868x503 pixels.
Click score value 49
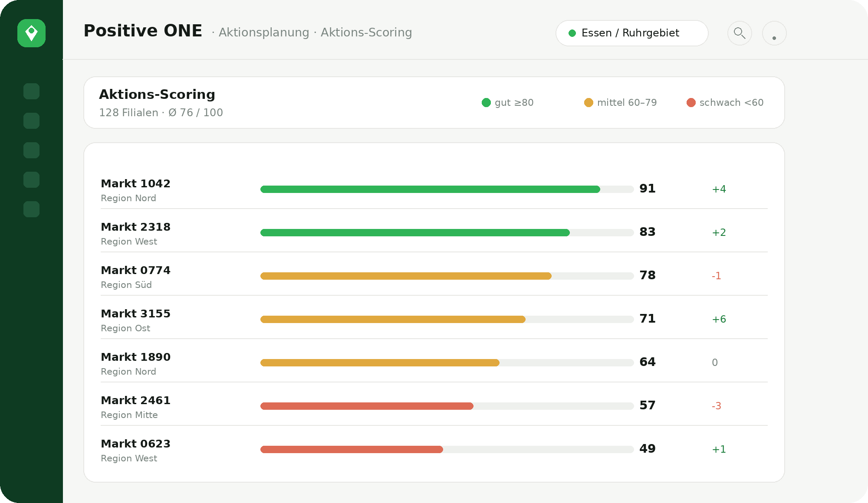click(648, 449)
